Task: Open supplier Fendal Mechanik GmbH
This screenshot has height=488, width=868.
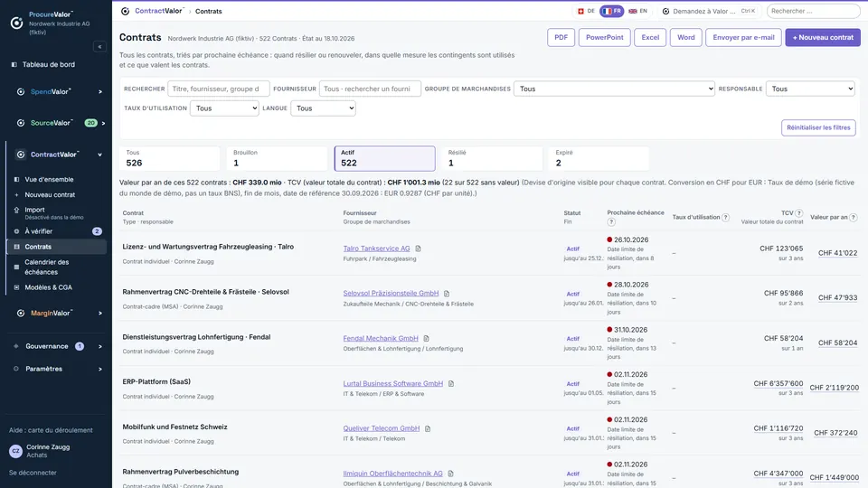Action: coord(381,338)
